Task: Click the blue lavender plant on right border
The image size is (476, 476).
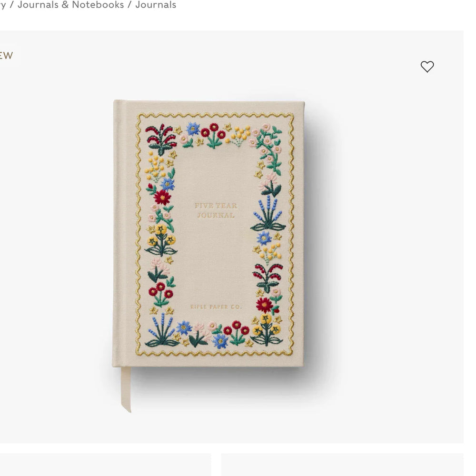Action: click(x=268, y=213)
